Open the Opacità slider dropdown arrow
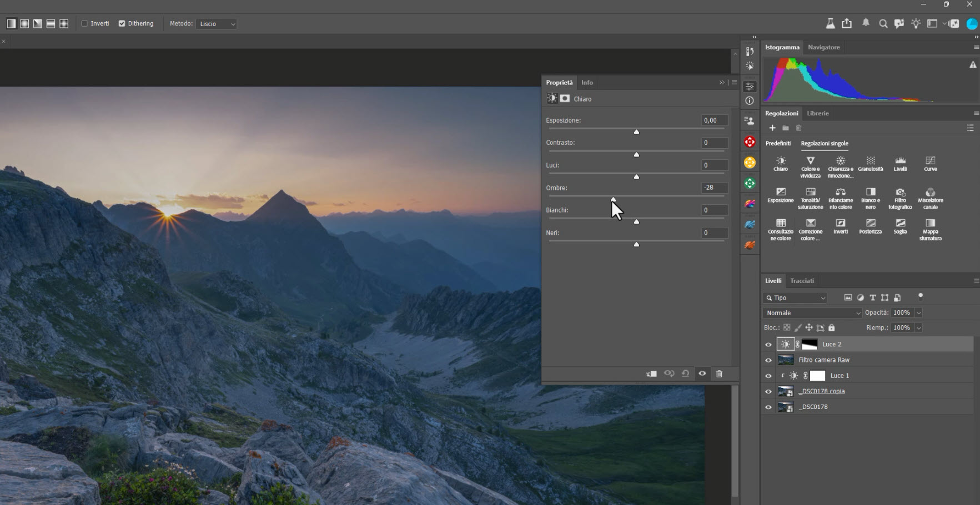This screenshot has height=505, width=980. (918, 313)
